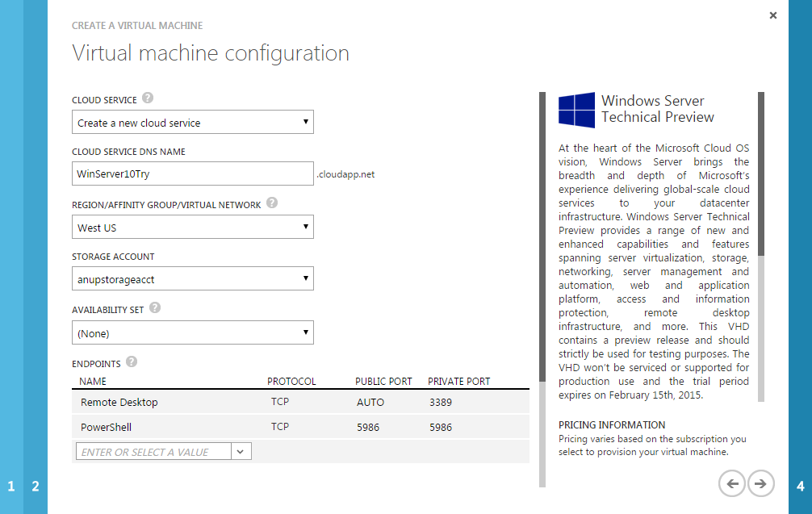812x514 pixels.
Task: Go to wizard step 4
Action: 800,486
